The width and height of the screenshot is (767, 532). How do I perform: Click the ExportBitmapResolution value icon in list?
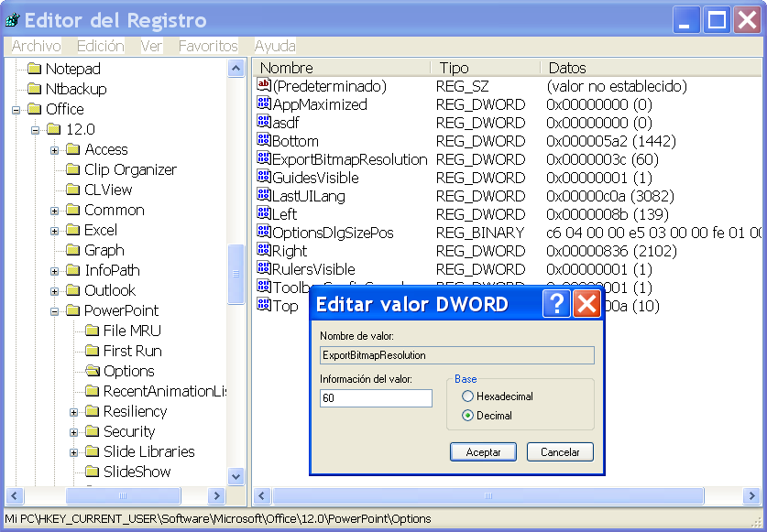point(264,157)
